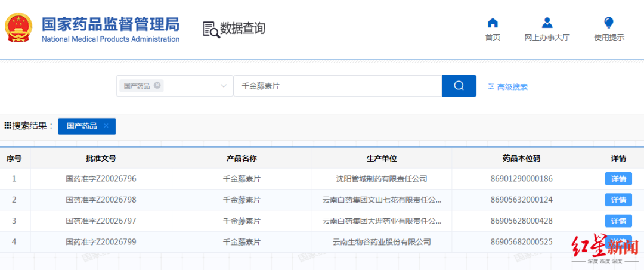Click the 药品本位码 column header

pos(522,159)
